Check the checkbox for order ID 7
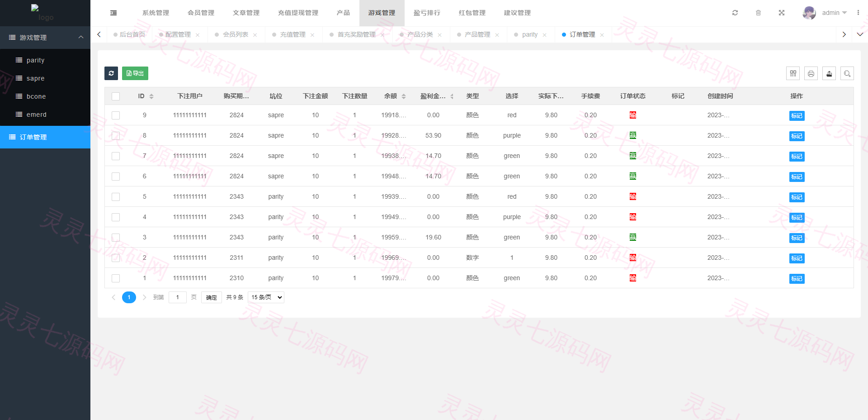Viewport: 868px width, 420px height. tap(116, 156)
